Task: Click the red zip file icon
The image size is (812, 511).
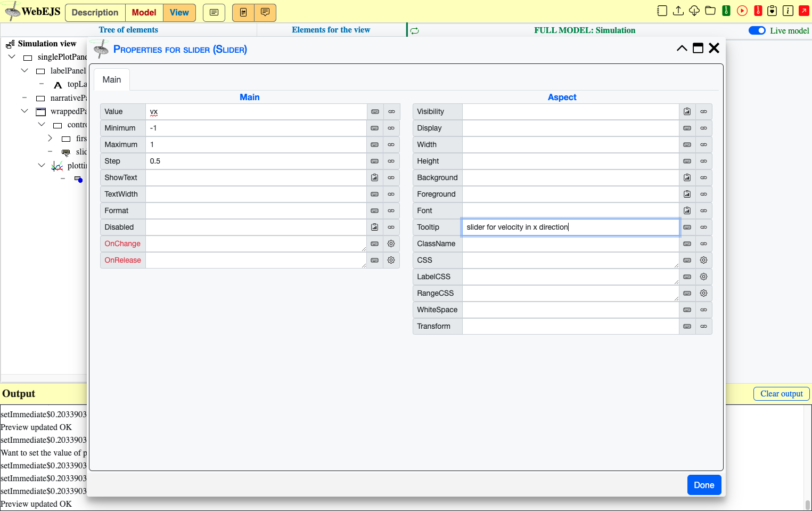Action: tap(758, 11)
